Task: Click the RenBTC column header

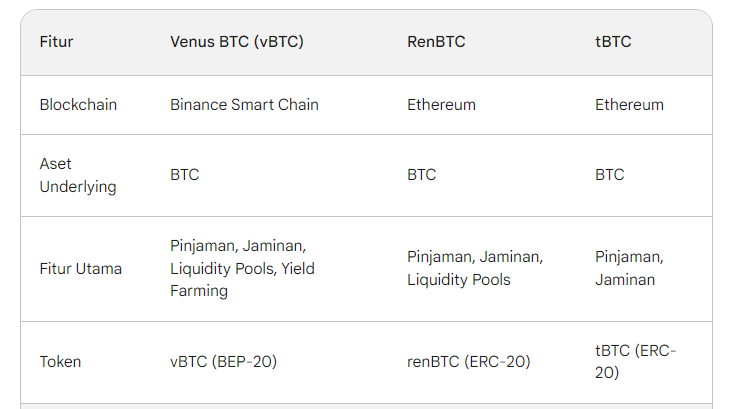Action: [x=436, y=42]
